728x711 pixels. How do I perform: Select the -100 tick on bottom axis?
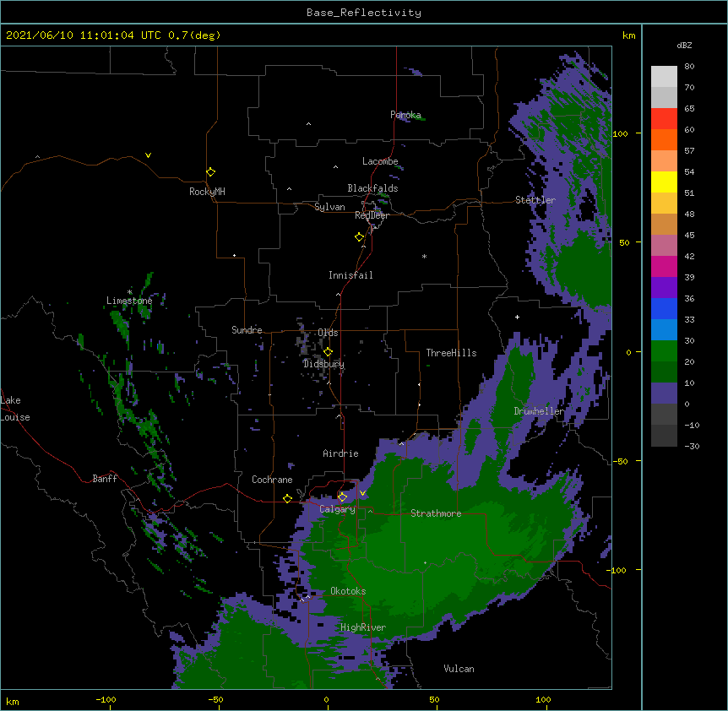106,699
